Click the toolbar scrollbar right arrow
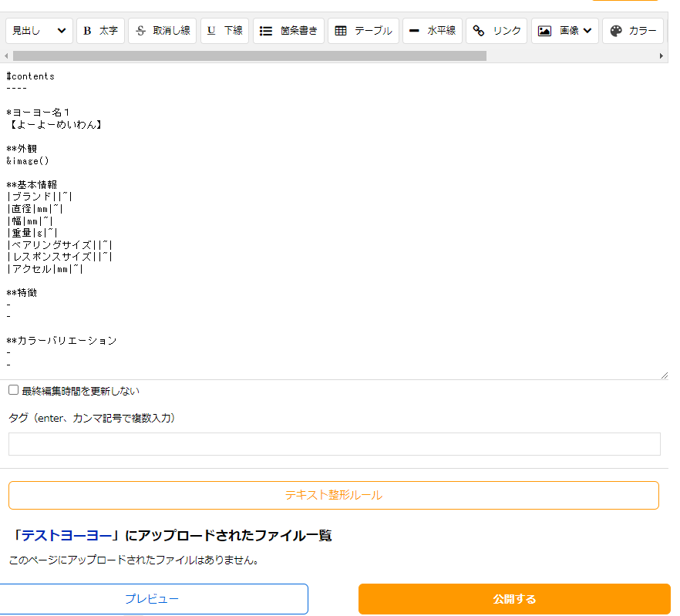 pyautogui.click(x=661, y=56)
